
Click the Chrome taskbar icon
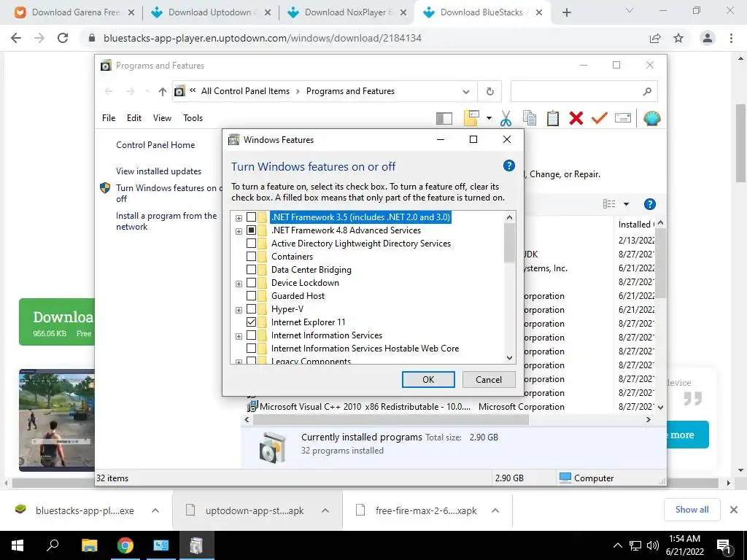[125, 545]
